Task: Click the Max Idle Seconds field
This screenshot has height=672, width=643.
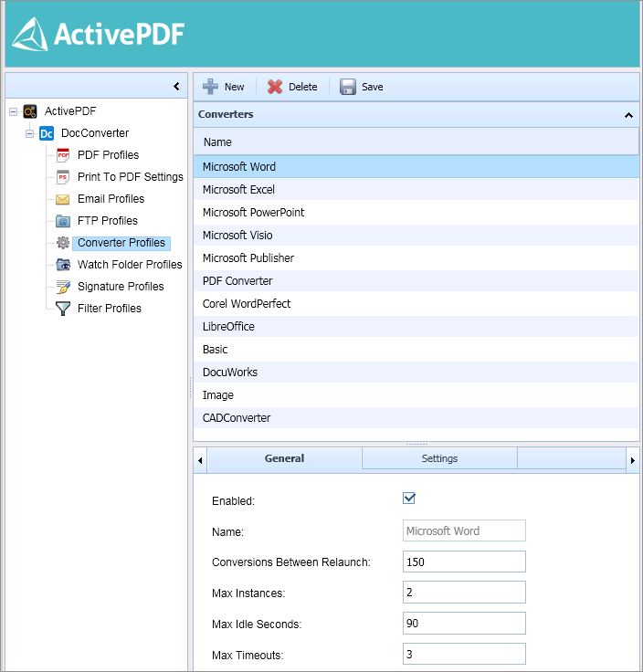Action: click(x=464, y=623)
